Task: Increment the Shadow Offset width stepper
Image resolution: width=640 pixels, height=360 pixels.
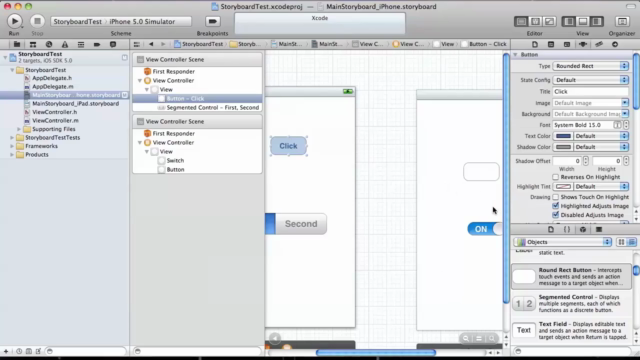Action: 586,159
